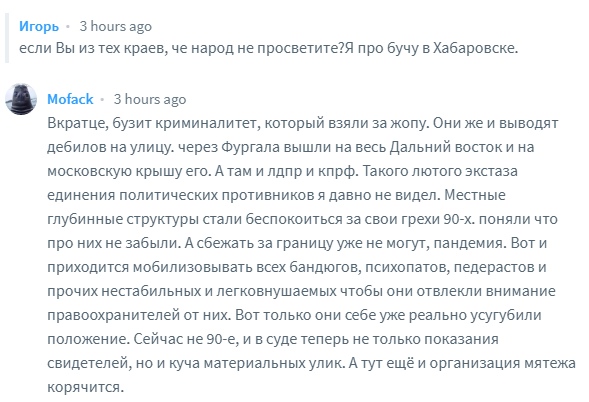589x402 pixels.
Task: Click the timestamp next to Игорь
Action: pos(116,26)
